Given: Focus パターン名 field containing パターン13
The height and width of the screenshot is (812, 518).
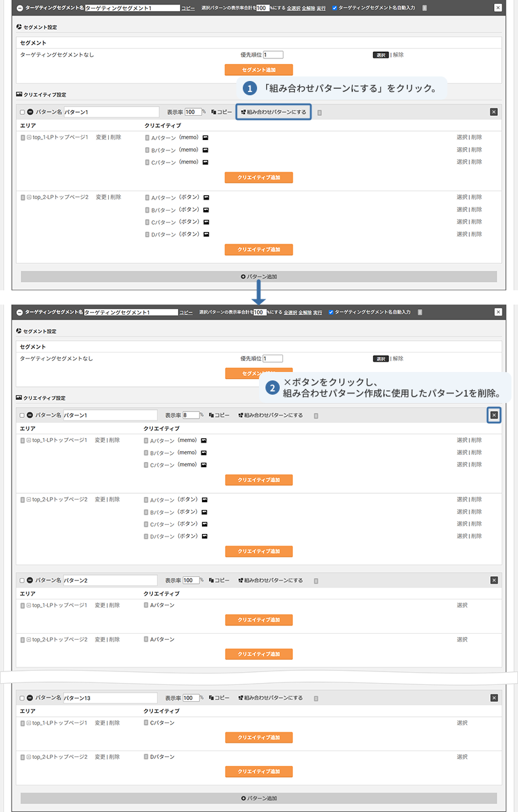Looking at the screenshot, I should (x=109, y=698).
